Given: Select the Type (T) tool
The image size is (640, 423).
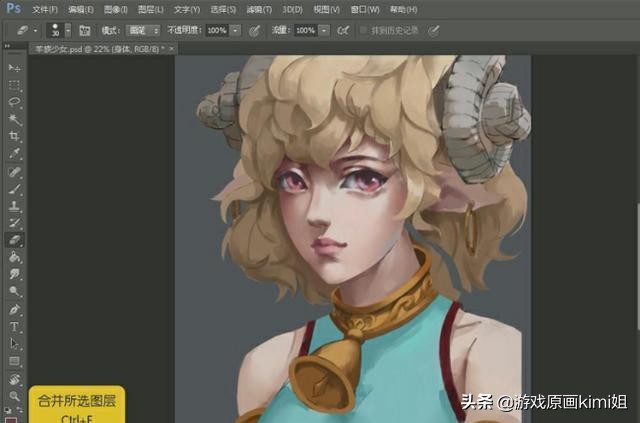Looking at the screenshot, I should point(14,327).
